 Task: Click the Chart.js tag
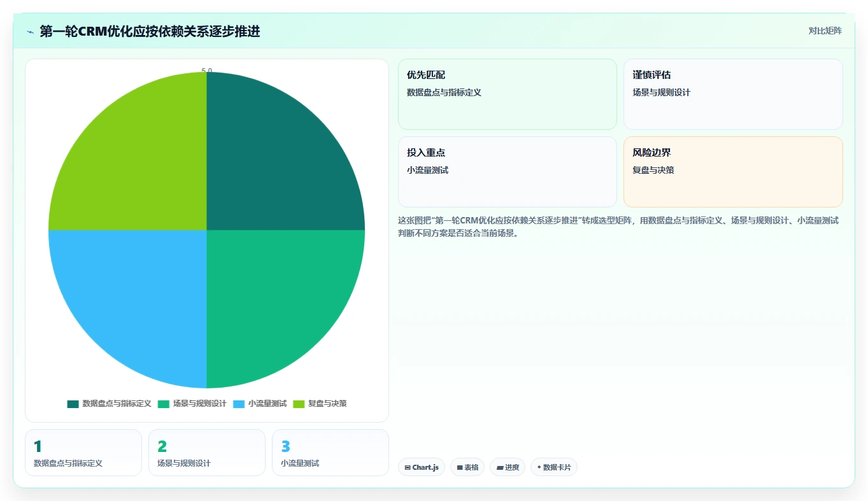[422, 467]
